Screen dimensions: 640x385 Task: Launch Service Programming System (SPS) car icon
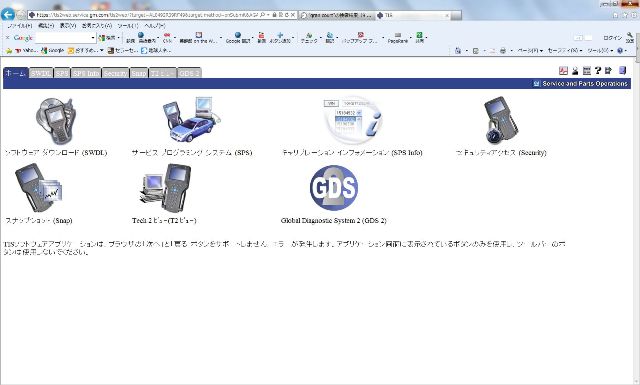pos(191,119)
